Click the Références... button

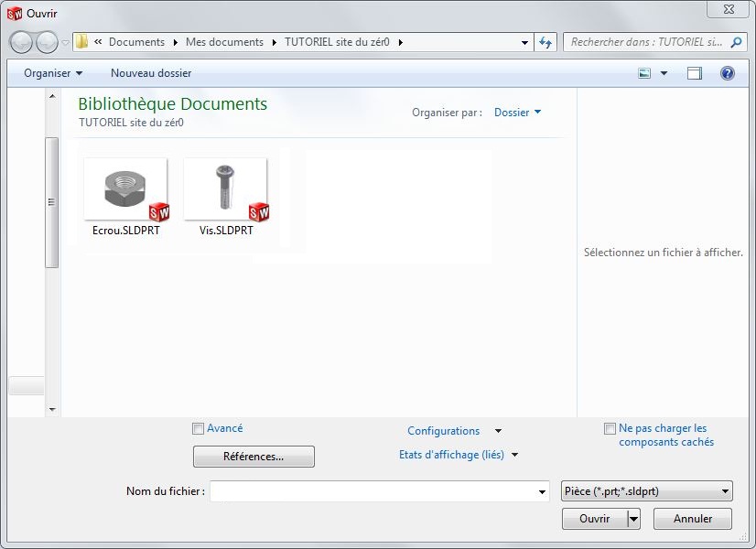(254, 456)
